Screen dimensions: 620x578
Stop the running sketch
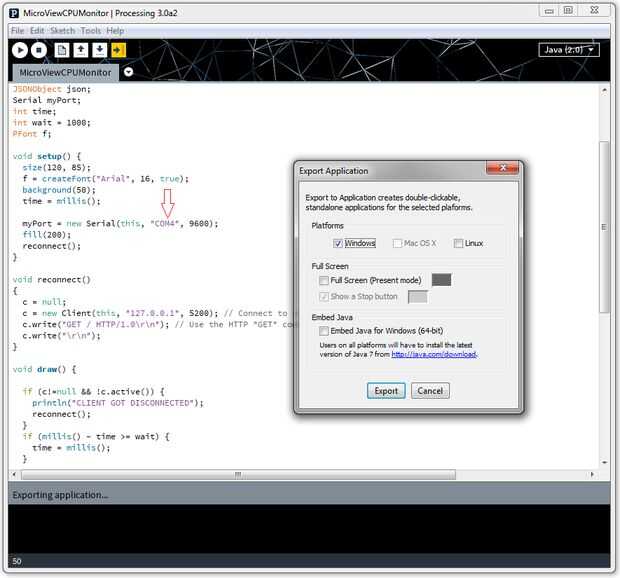pyautogui.click(x=39, y=50)
